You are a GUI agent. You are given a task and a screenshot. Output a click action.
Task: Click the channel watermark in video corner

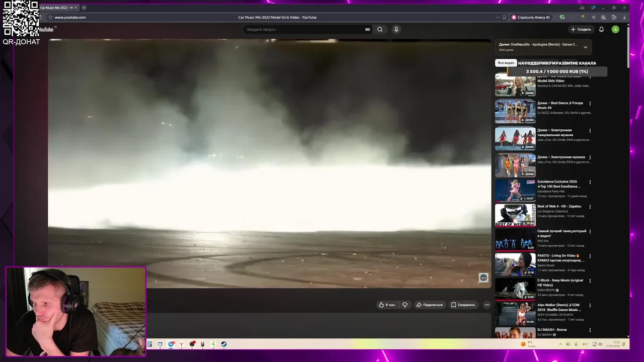(x=483, y=278)
